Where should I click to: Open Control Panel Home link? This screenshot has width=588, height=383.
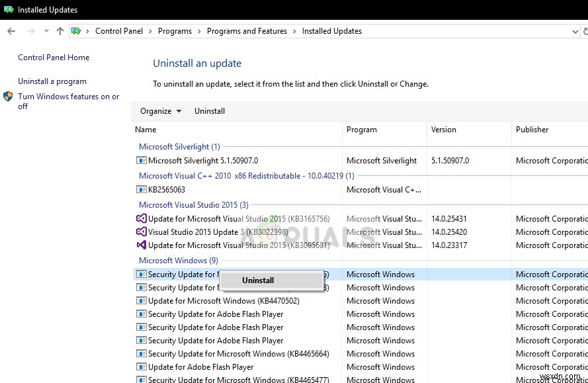point(54,58)
